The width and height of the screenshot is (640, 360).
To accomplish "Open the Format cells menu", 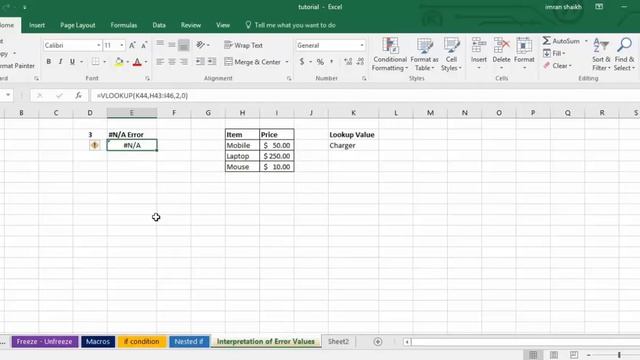I will point(524,53).
